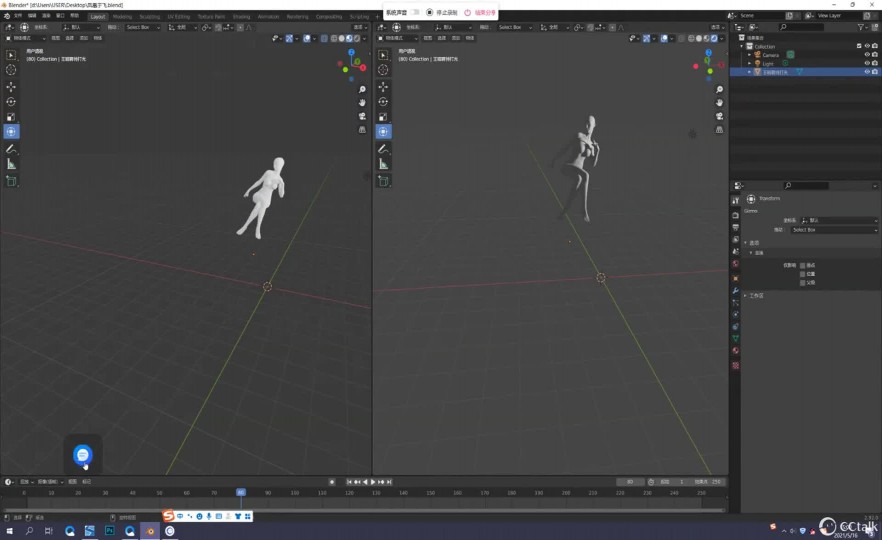Open Photoshop from the Windows taskbar
The width and height of the screenshot is (882, 540).
coord(110,530)
